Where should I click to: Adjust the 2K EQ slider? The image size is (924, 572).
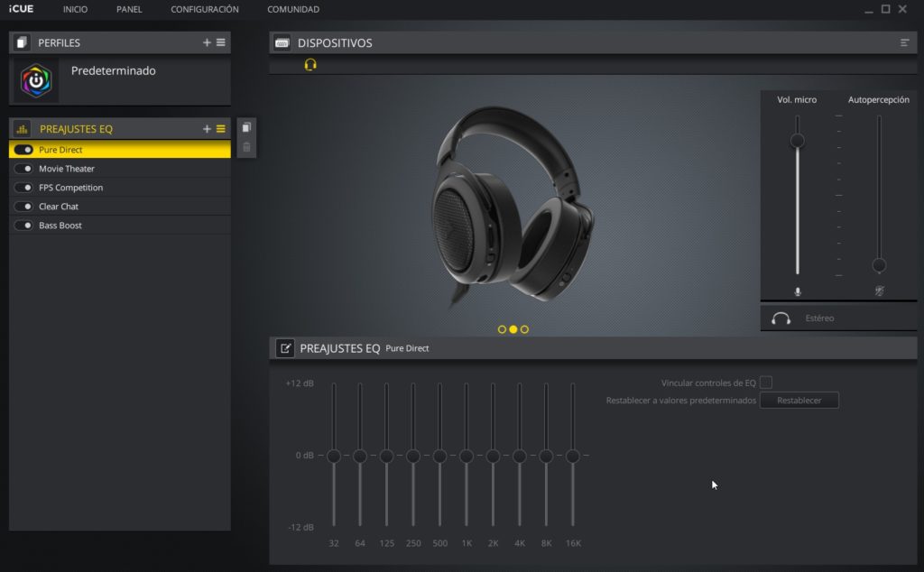click(x=494, y=456)
